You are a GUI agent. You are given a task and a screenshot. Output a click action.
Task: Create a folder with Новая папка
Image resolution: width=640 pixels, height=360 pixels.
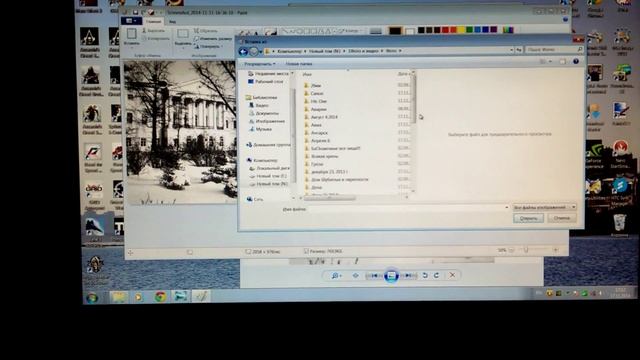299,64
